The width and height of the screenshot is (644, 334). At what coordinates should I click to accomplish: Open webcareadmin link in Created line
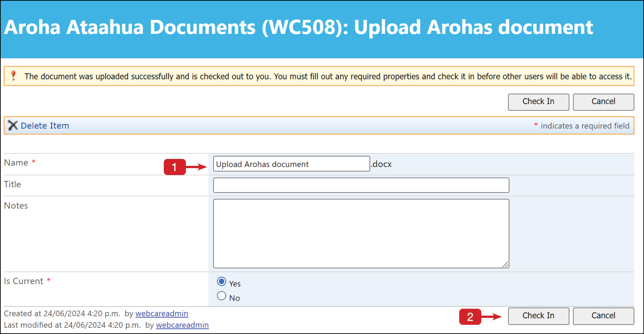pyautogui.click(x=162, y=313)
